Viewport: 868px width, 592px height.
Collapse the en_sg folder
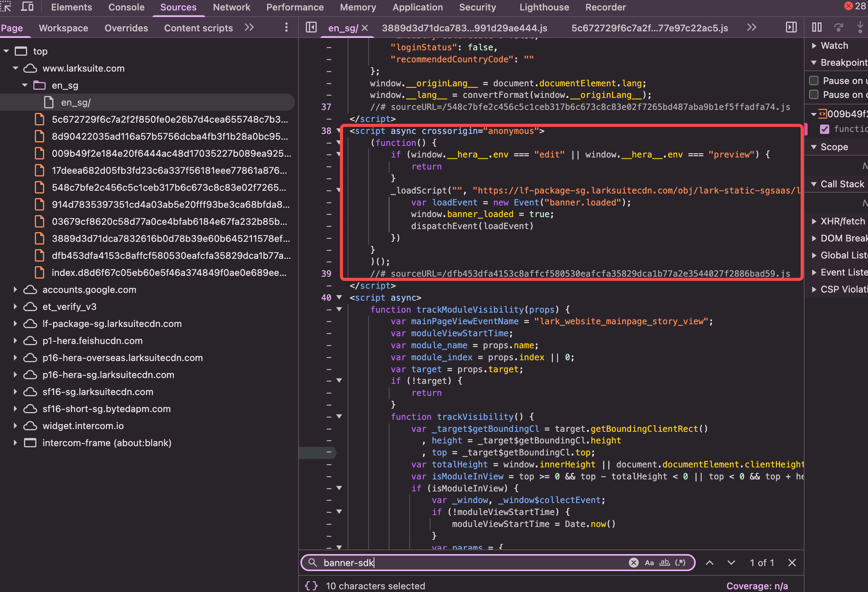coord(25,85)
